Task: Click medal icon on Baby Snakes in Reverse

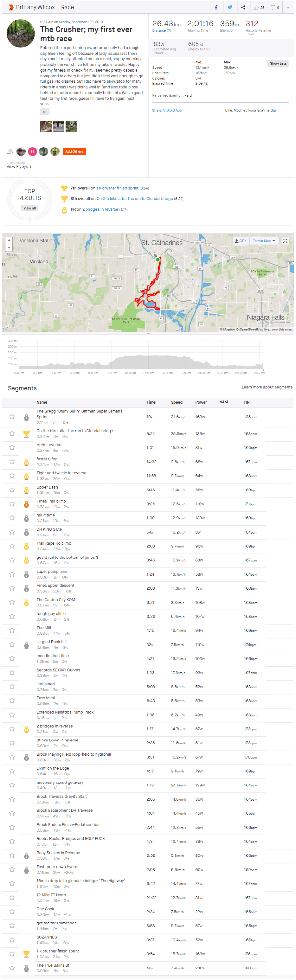Action: (x=26, y=855)
